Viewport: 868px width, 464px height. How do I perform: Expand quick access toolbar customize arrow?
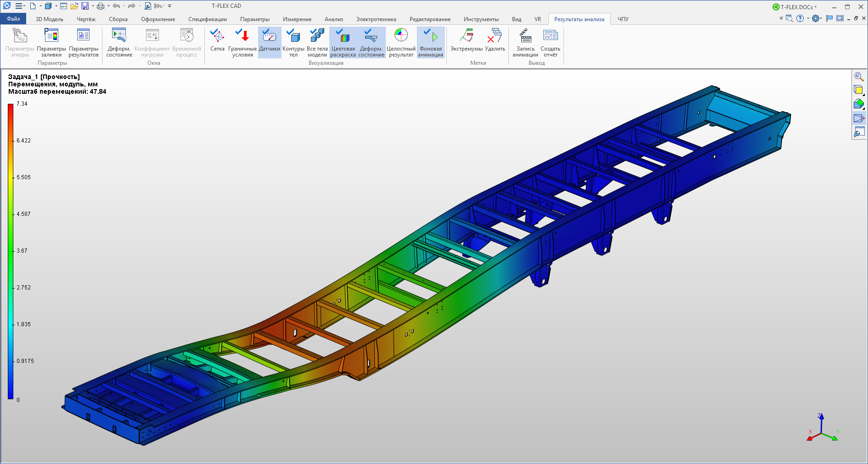[x=169, y=6]
